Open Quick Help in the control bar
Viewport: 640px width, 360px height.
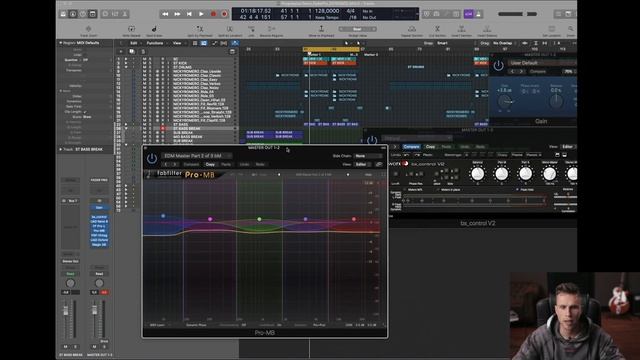click(x=83, y=14)
